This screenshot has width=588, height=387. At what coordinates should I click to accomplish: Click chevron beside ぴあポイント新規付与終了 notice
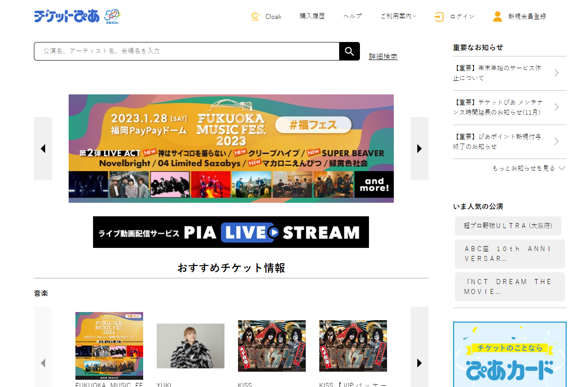click(x=556, y=142)
